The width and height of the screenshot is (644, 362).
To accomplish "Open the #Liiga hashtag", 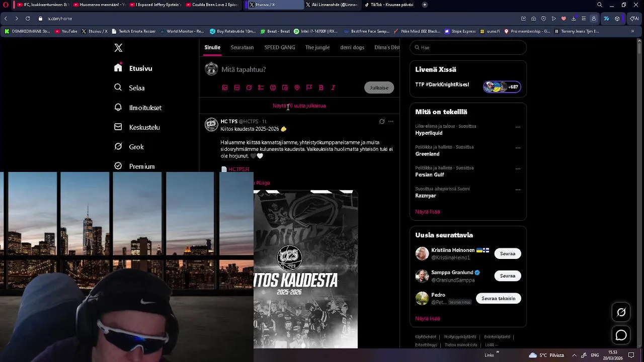I will (262, 183).
